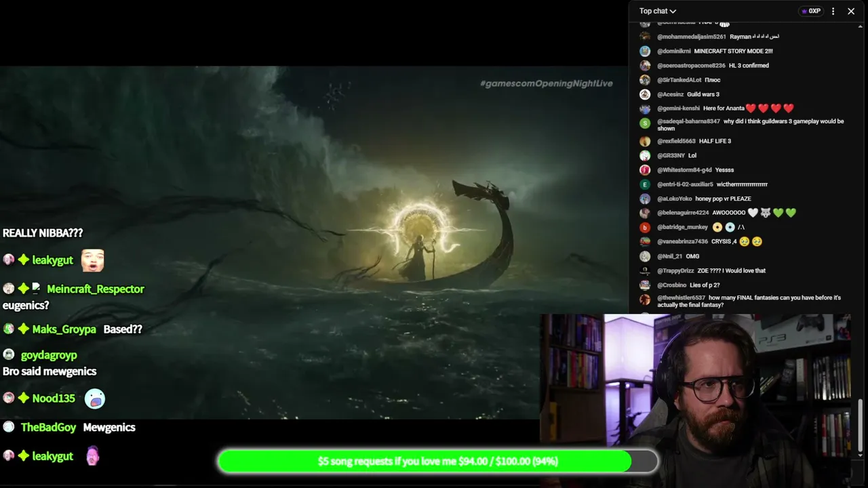
Task: Open @aLokoYoko's chat avatar
Action: (x=645, y=199)
